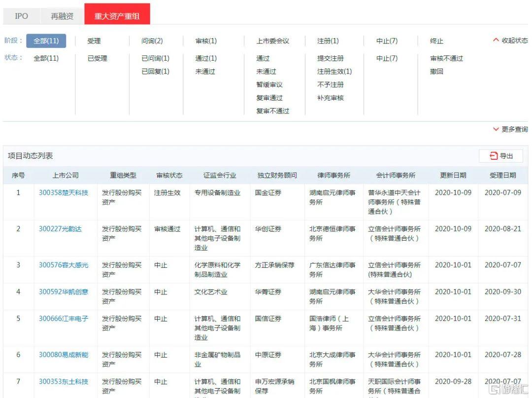This screenshot has width=532, height=398.
Task: Select status 已受理
Action: [x=98, y=58]
